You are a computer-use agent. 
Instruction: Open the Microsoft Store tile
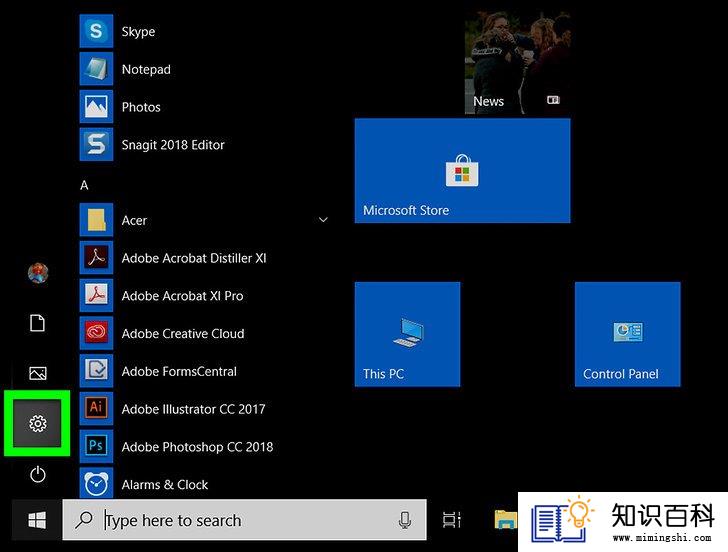(x=462, y=170)
